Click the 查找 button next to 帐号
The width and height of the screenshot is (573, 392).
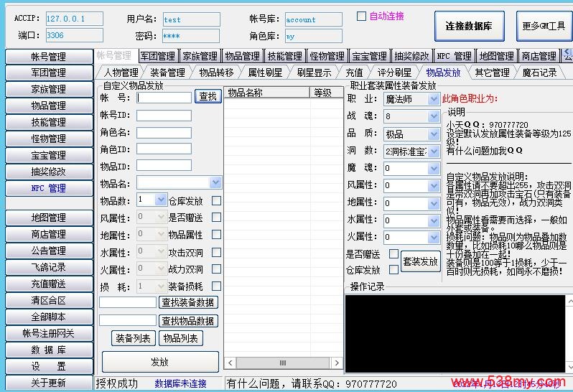click(208, 96)
